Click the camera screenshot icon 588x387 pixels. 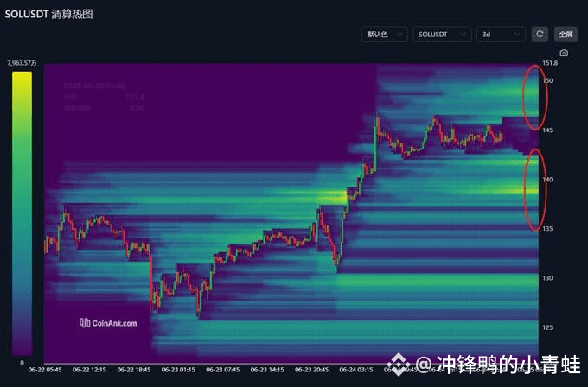tap(564, 53)
